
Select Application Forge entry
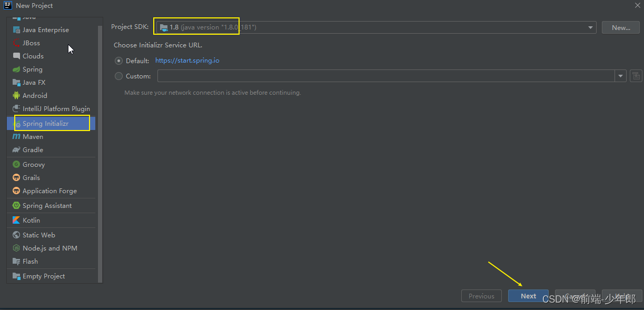click(52, 191)
